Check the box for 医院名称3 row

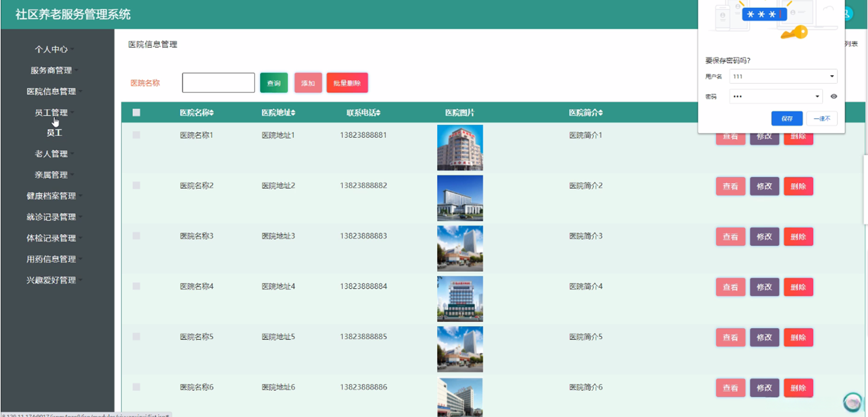coord(136,235)
